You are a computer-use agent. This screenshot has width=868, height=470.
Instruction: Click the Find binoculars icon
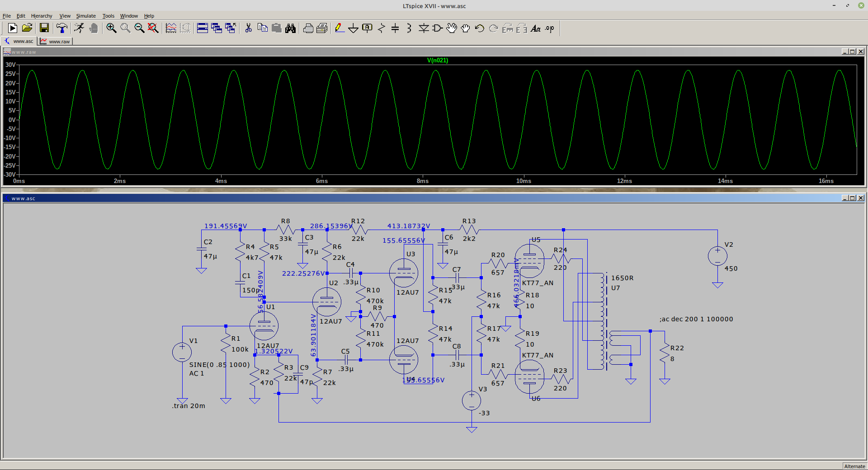290,28
